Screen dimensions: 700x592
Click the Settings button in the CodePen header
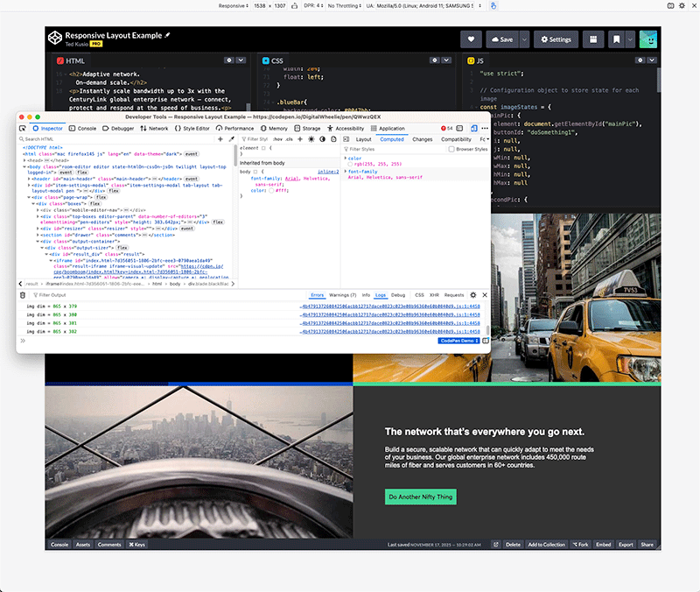click(556, 39)
